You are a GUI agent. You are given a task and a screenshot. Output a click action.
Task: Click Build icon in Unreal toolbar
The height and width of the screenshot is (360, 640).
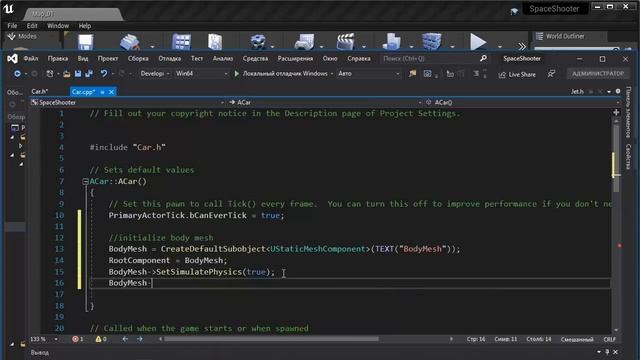pyautogui.click(x=392, y=42)
